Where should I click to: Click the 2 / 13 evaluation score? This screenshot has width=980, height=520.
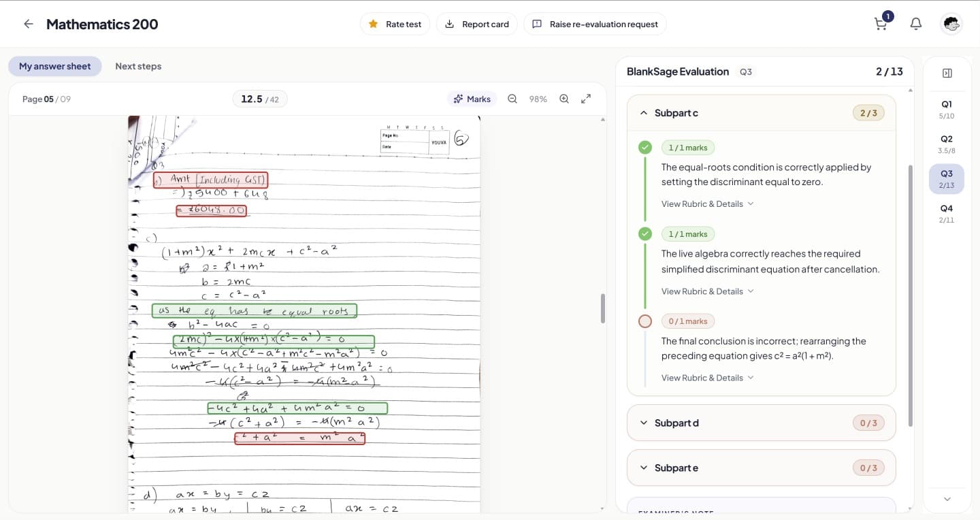[x=889, y=71]
